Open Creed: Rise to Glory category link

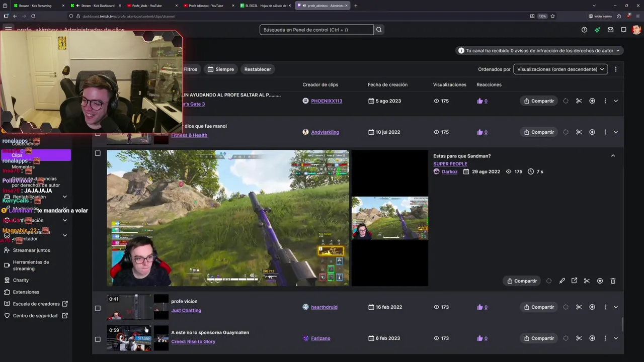click(193, 342)
